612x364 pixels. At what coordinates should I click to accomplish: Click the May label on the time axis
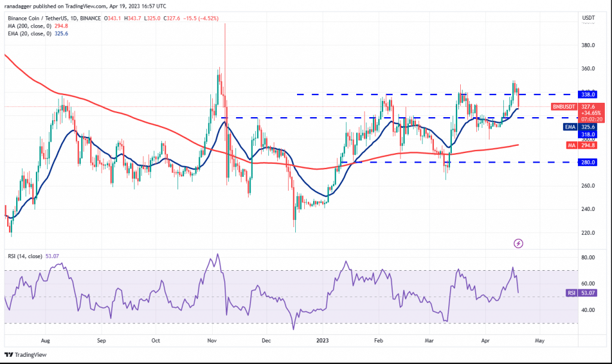tap(540, 341)
